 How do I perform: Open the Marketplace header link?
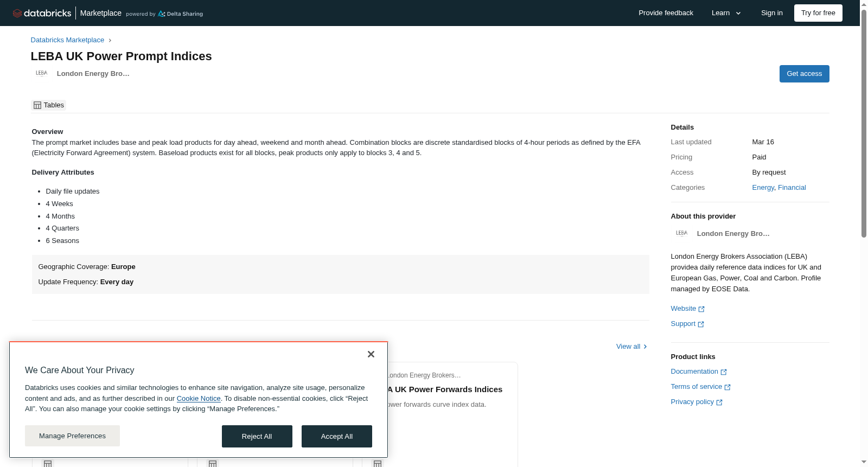(101, 13)
